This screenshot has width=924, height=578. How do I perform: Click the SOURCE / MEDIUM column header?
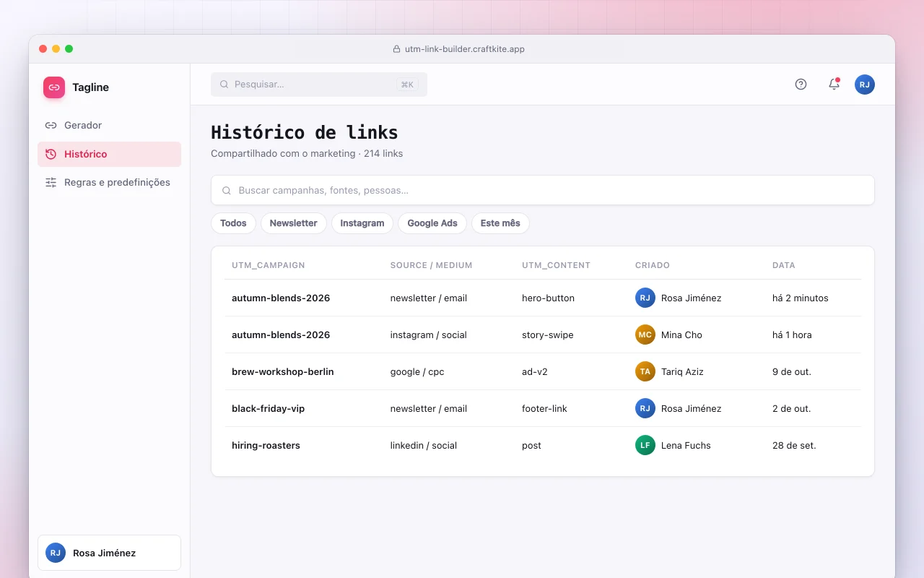tap(431, 265)
